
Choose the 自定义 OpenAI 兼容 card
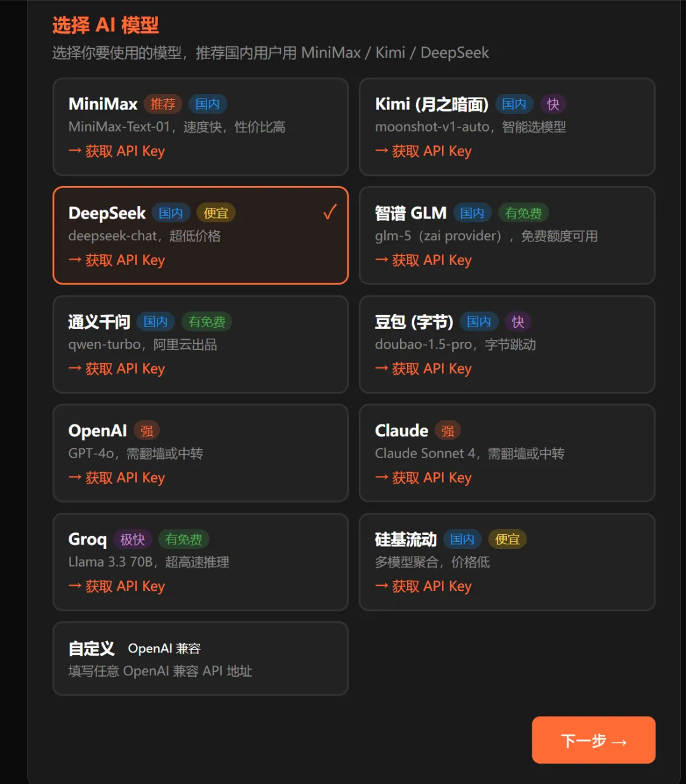click(x=201, y=658)
